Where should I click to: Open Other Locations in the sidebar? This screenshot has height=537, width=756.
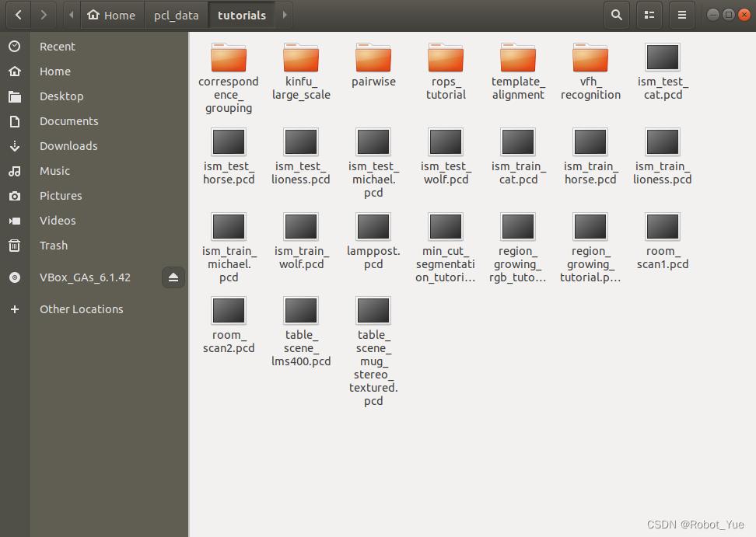[81, 309]
